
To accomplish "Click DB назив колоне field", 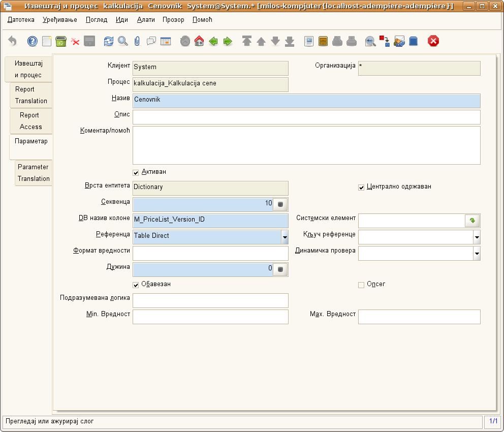I will pos(210,221).
